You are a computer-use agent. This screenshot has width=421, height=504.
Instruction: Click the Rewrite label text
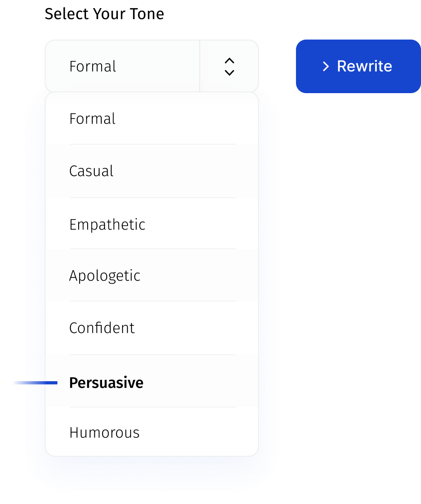364,66
